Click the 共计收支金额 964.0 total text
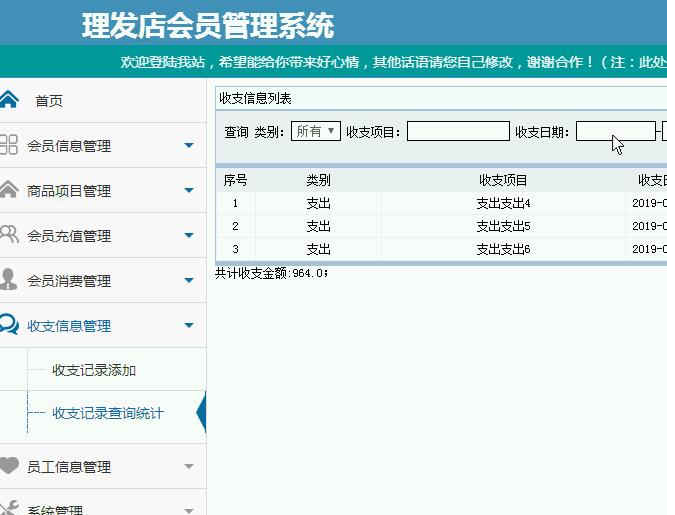The height and width of the screenshot is (515, 675). coord(271,273)
